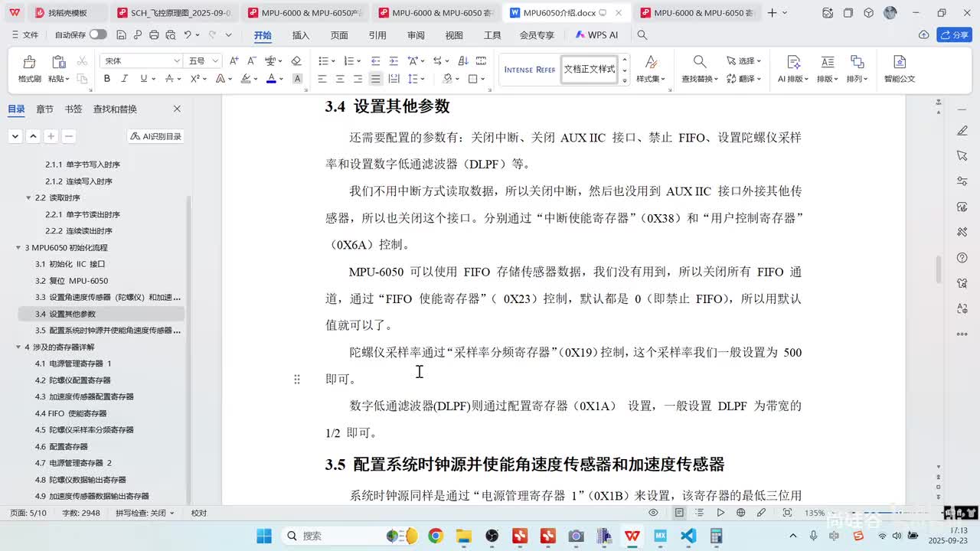Open the 文件 menu
Viewport: 980px width, 551px height.
[x=25, y=35]
